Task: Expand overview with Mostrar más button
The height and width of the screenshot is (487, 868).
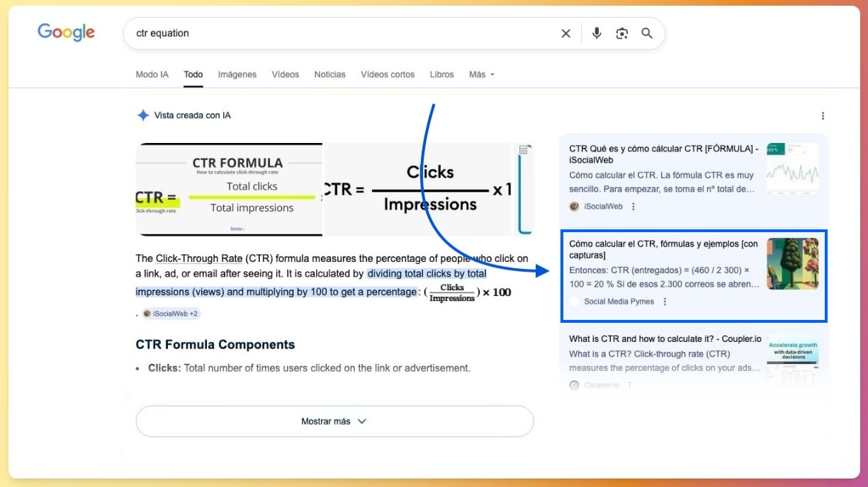Action: [x=334, y=421]
